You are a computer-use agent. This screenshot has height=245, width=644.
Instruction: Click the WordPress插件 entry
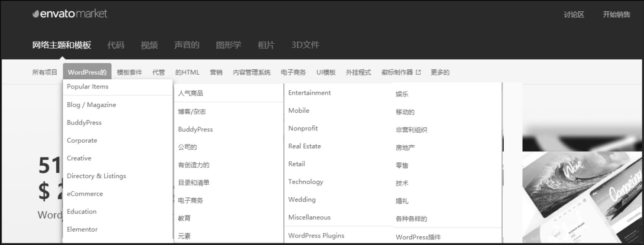coord(418,237)
